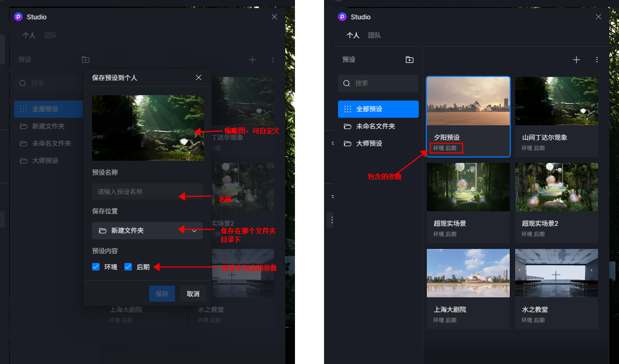Screen dimensions: 619x364
Task: Click folder icon inside save location dropdown
Action: [103, 231]
